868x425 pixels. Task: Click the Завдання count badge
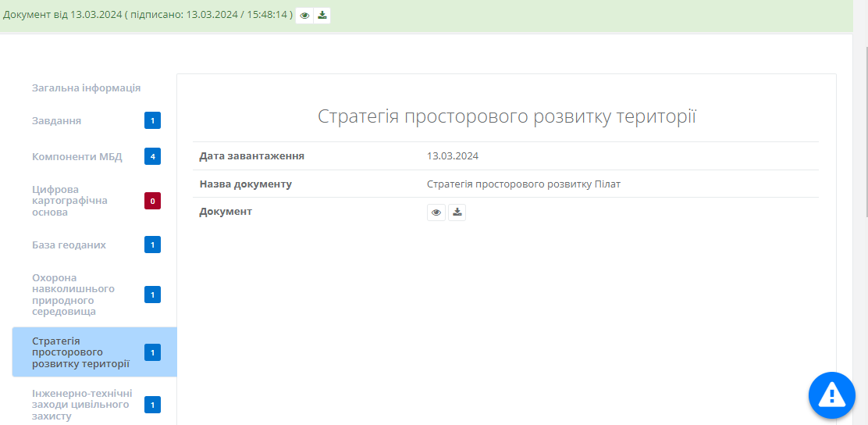point(153,121)
